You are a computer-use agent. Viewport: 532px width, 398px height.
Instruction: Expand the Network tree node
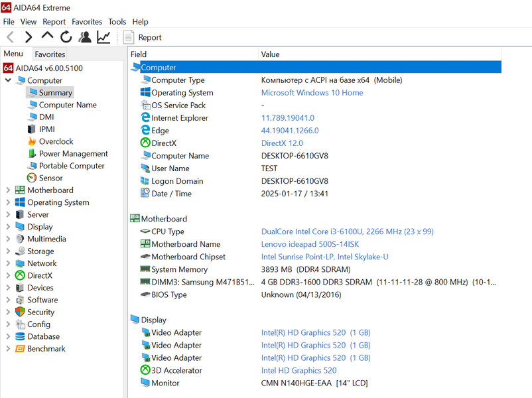tap(8, 263)
